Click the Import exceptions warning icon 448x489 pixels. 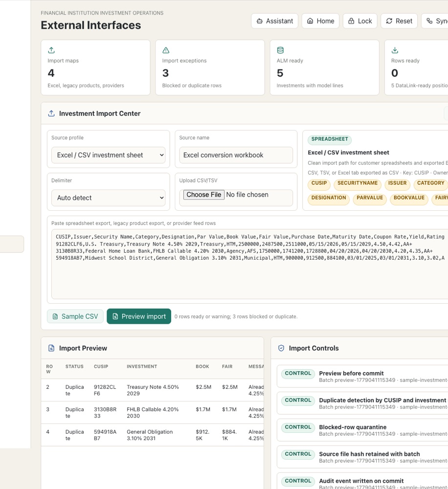point(166,50)
